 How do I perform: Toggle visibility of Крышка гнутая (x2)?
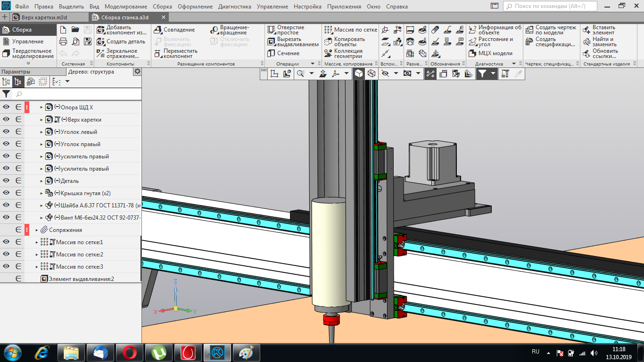pyautogui.click(x=7, y=193)
